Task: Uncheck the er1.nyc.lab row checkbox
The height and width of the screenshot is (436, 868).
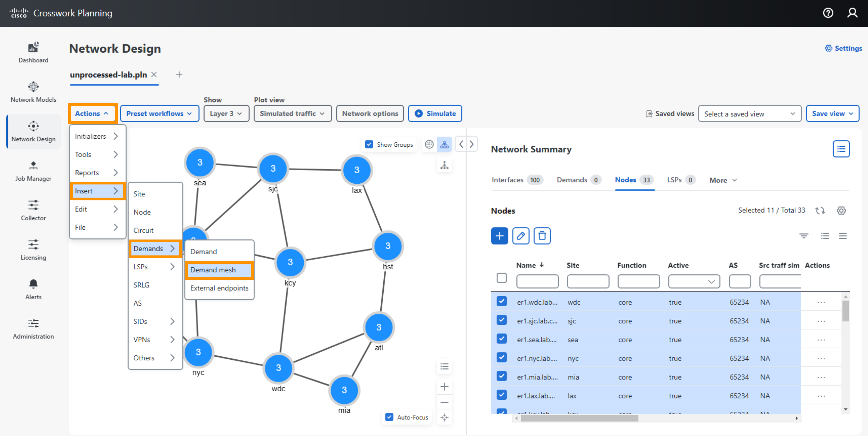Action: (x=501, y=357)
